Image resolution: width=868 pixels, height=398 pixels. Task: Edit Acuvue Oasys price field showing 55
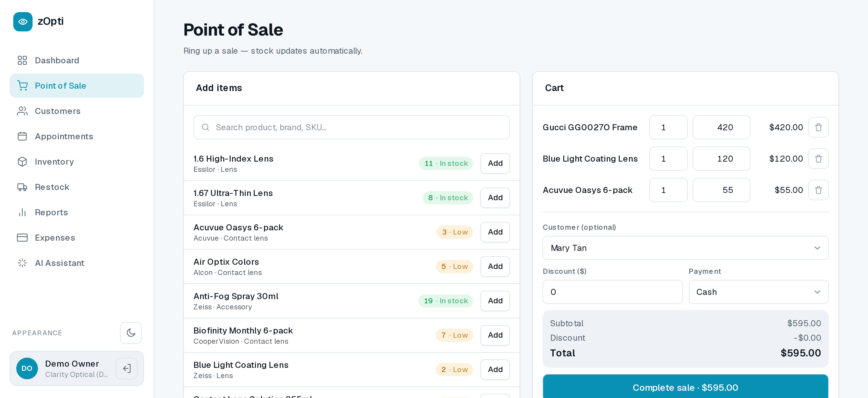coord(721,190)
